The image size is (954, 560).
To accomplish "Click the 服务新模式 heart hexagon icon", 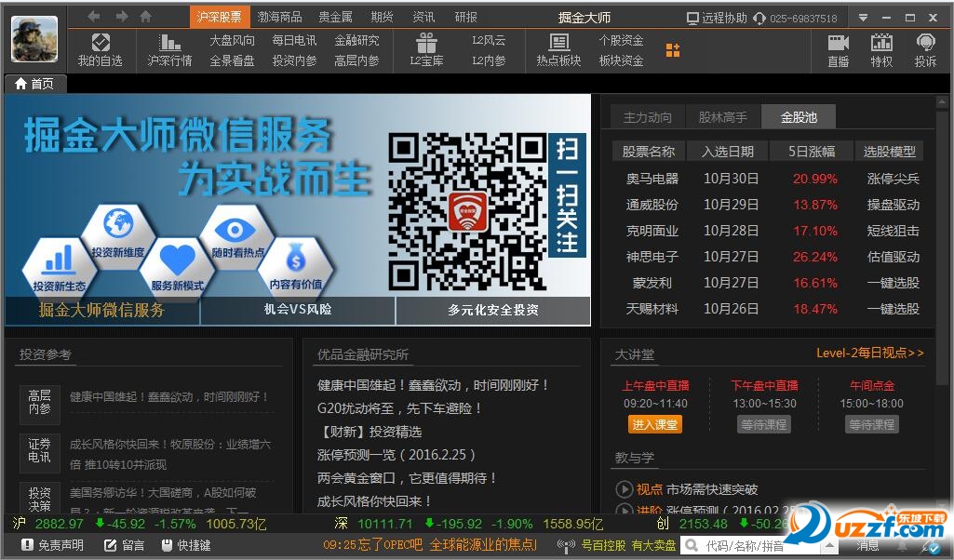I will pos(177,268).
